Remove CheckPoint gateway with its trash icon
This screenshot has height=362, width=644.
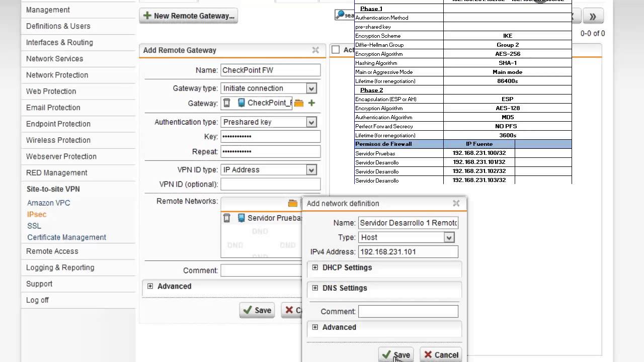[227, 103]
